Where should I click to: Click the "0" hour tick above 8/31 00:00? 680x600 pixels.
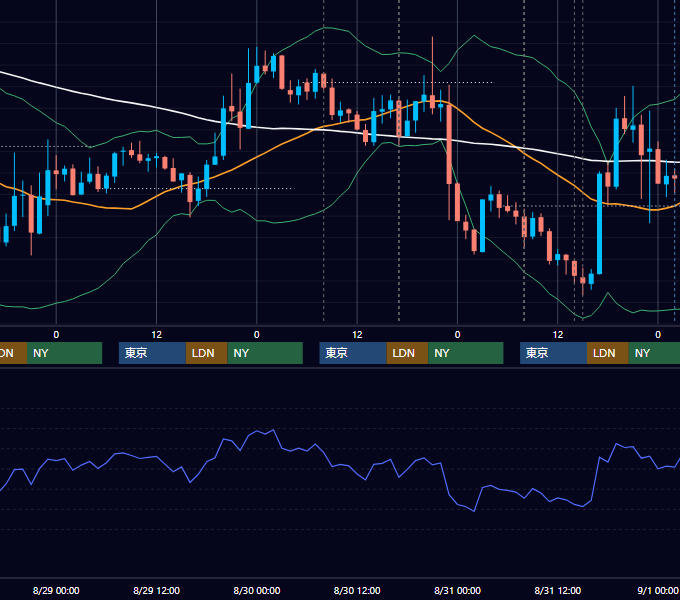tap(458, 335)
